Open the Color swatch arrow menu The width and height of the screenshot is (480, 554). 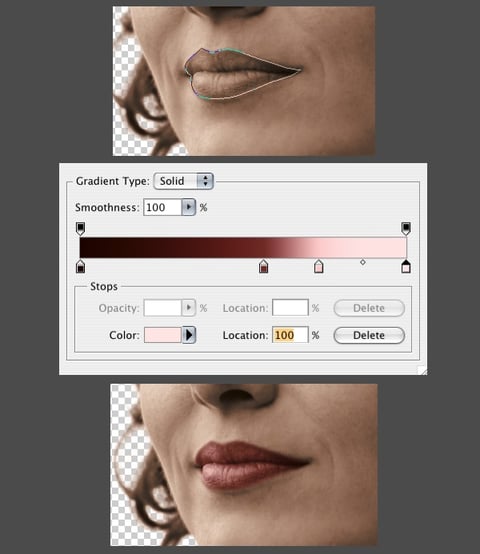coord(189,335)
